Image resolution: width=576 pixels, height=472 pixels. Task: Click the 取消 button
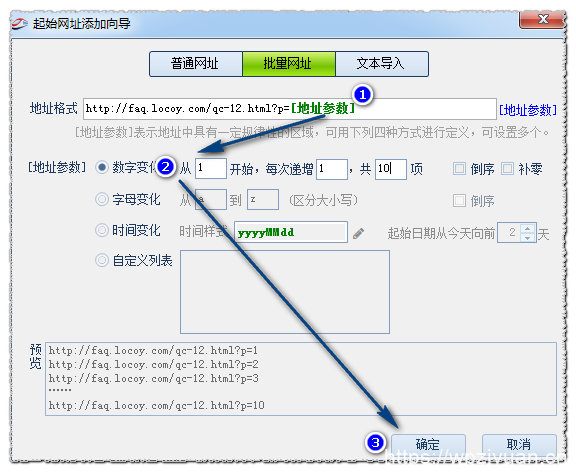tap(519, 444)
